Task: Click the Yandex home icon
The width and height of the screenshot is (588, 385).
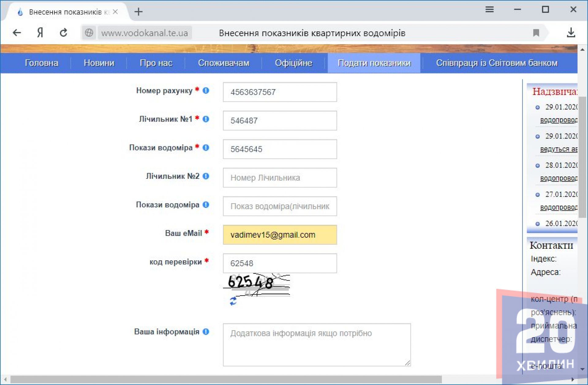Action: (40, 33)
